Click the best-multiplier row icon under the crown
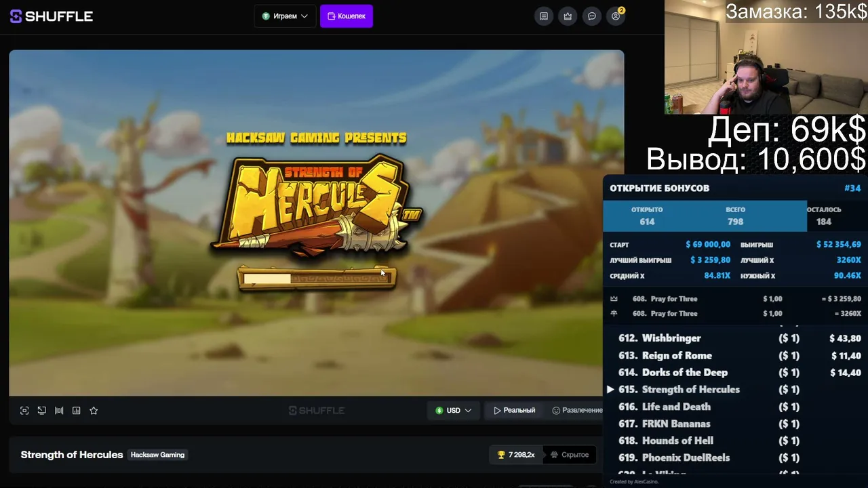The height and width of the screenshot is (488, 868). [614, 314]
